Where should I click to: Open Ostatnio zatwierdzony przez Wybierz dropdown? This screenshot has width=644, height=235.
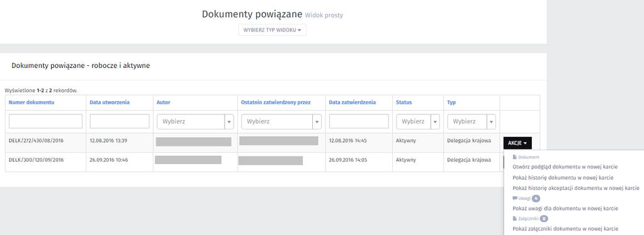pos(281,122)
